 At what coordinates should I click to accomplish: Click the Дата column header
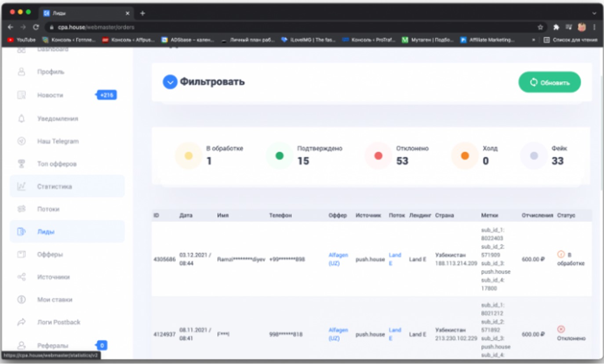click(186, 216)
